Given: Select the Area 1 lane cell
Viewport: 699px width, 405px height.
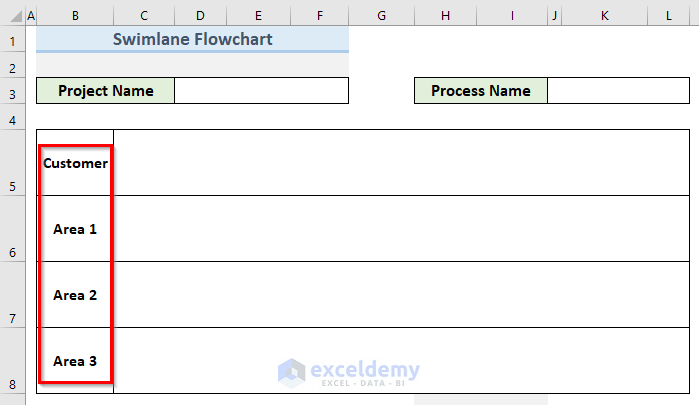Looking at the screenshot, I should pos(75,229).
